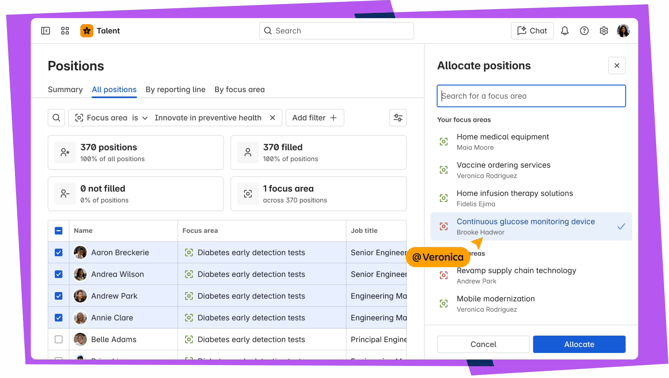Uncheck Aaron Breckerie's row checkbox

point(58,253)
